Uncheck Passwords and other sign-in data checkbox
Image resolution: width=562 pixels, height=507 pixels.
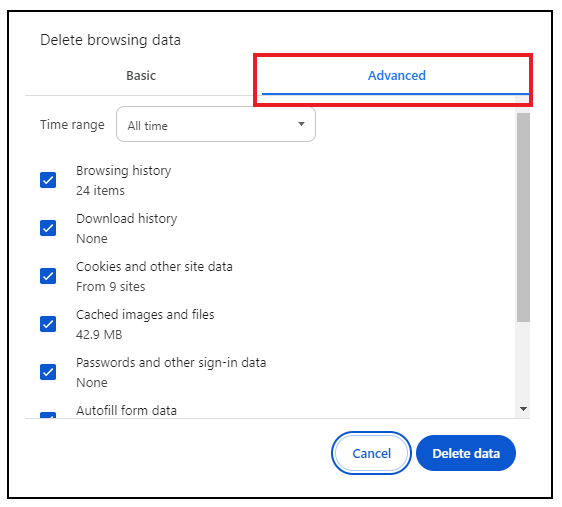48,372
